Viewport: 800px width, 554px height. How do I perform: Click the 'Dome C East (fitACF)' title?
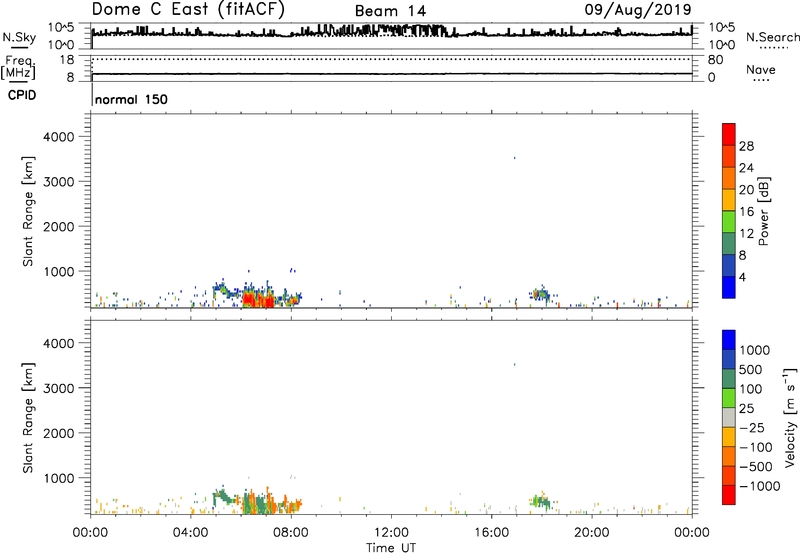(x=188, y=10)
